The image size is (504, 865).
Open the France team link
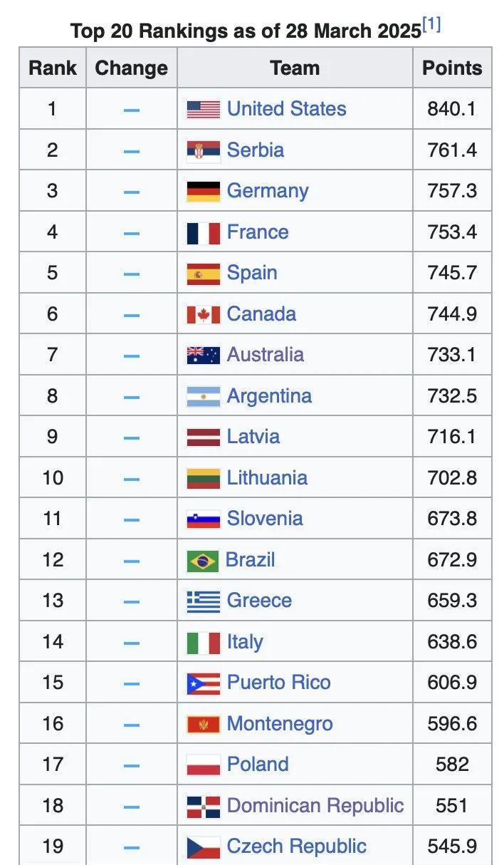[x=257, y=232]
